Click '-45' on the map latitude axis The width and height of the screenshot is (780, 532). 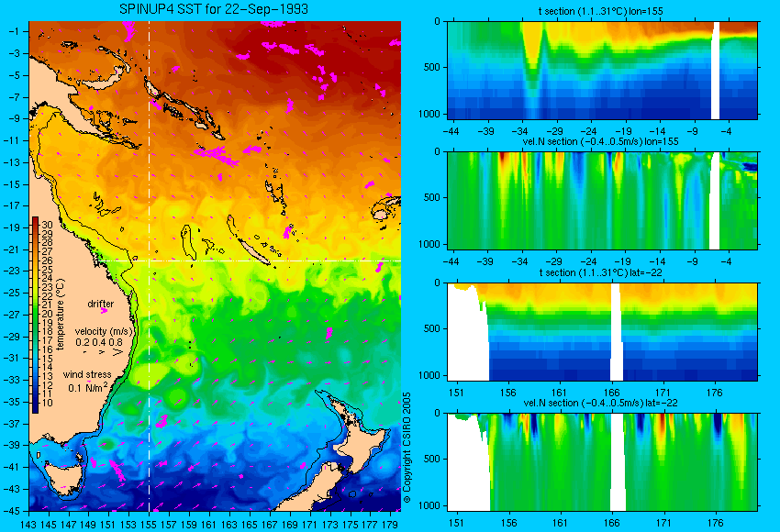point(11,510)
